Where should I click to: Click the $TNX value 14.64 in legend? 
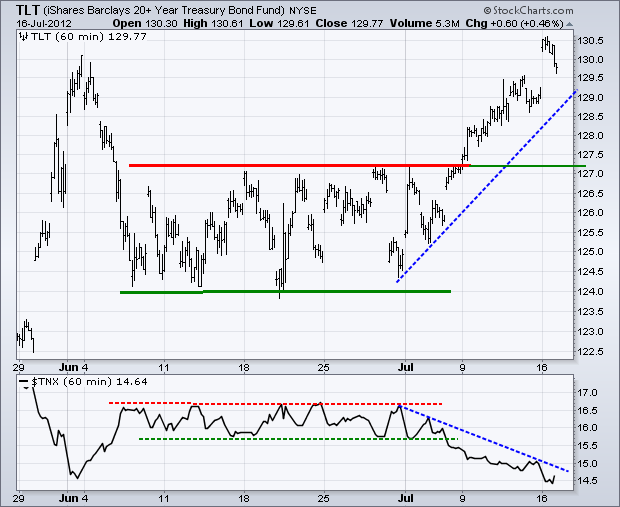tap(130, 382)
